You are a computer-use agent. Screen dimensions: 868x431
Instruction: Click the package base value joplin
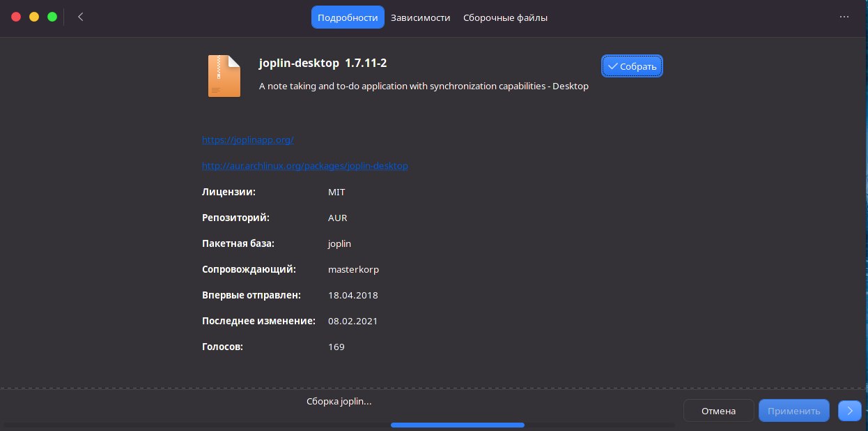click(339, 244)
